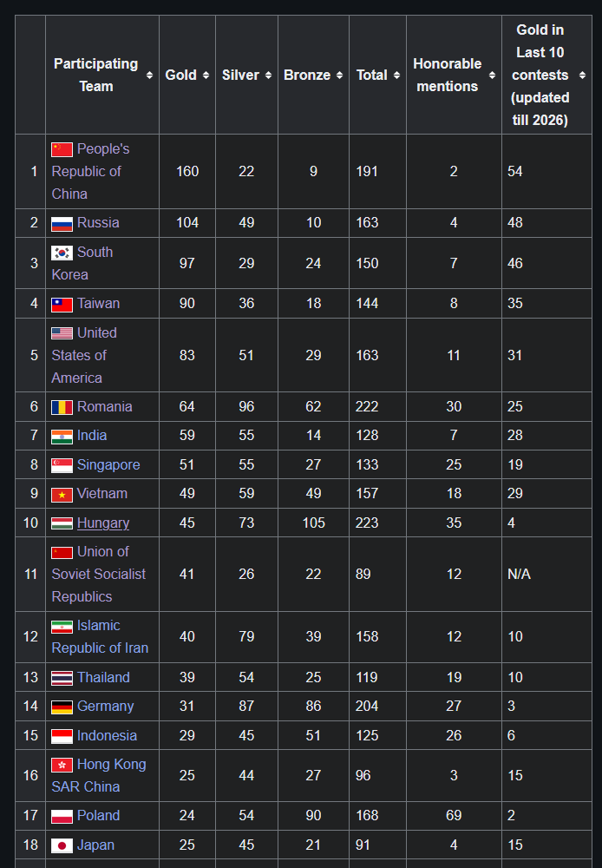Image resolution: width=602 pixels, height=868 pixels.
Task: Click the South Korea flag icon
Action: coord(62,253)
